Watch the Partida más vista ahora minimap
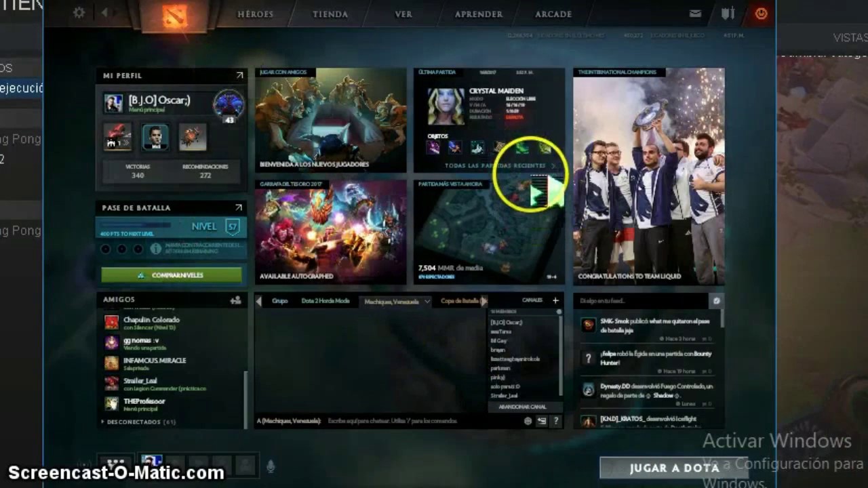This screenshot has width=868, height=488. click(489, 232)
